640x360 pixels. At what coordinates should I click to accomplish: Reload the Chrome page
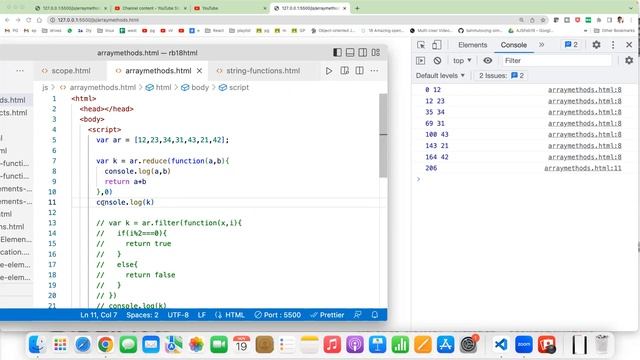click(29, 20)
